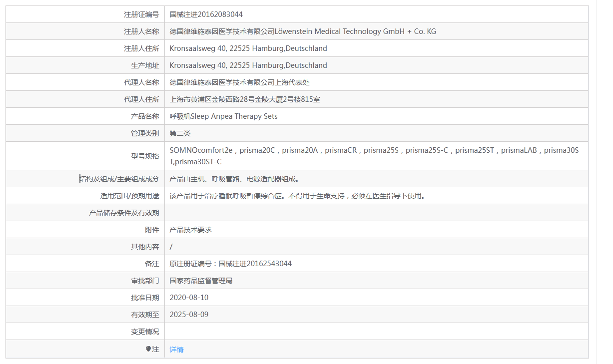The image size is (613, 364).
Task: Select the Kronsaalsweg address in 生产地址 row
Action: click(x=248, y=65)
